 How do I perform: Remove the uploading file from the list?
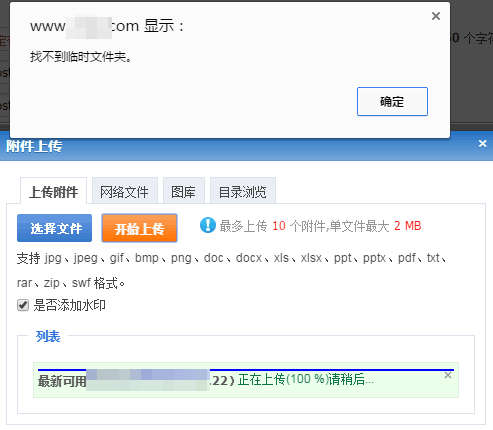coord(448,375)
